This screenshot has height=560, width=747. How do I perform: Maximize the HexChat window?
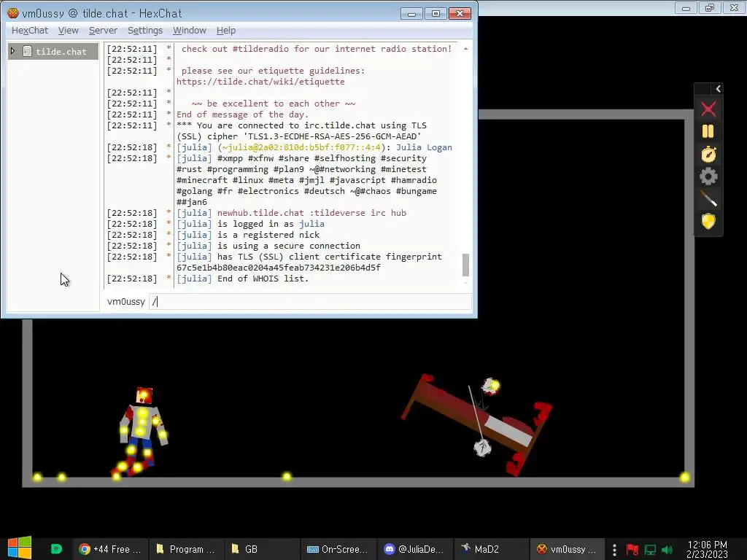point(436,13)
